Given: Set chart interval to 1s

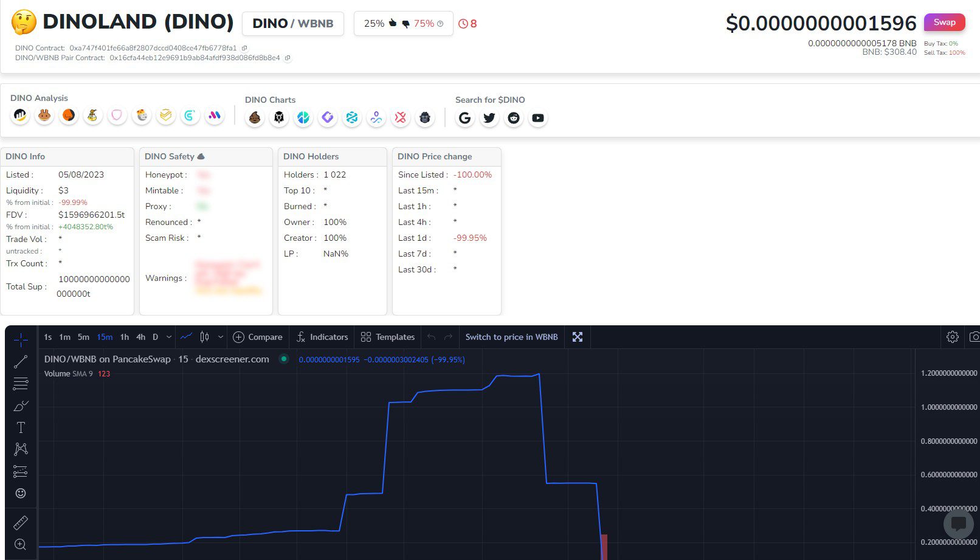Looking at the screenshot, I should tap(48, 337).
